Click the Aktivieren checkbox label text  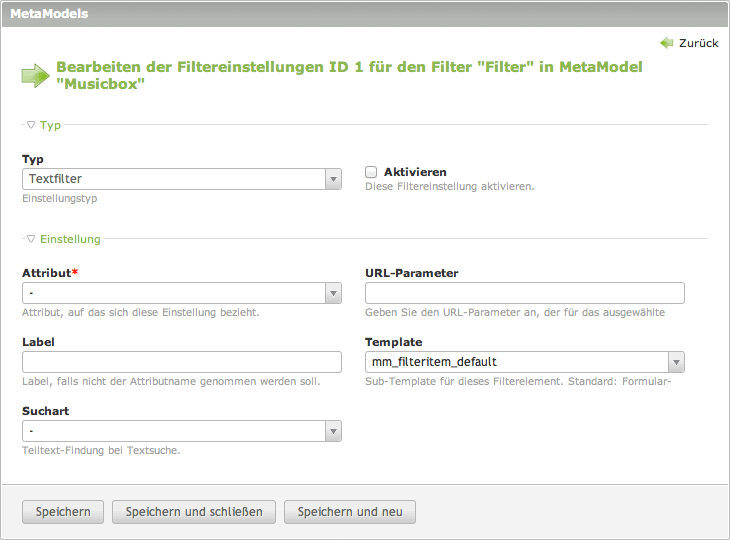click(415, 172)
